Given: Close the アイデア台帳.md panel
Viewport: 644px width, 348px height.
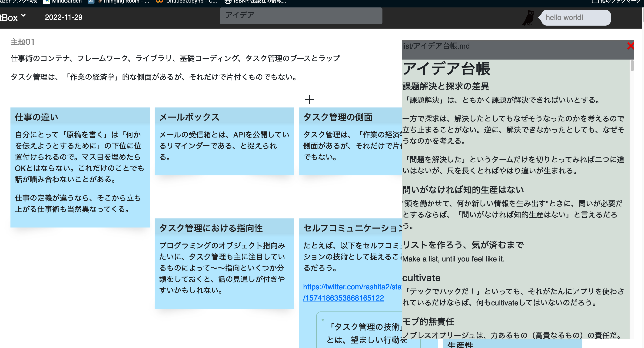Looking at the screenshot, I should click(631, 46).
